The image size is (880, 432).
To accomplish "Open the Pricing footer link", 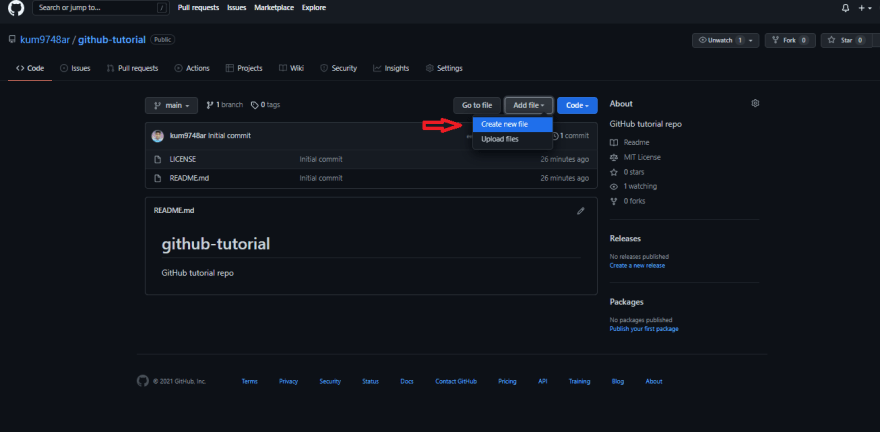I will (x=507, y=382).
